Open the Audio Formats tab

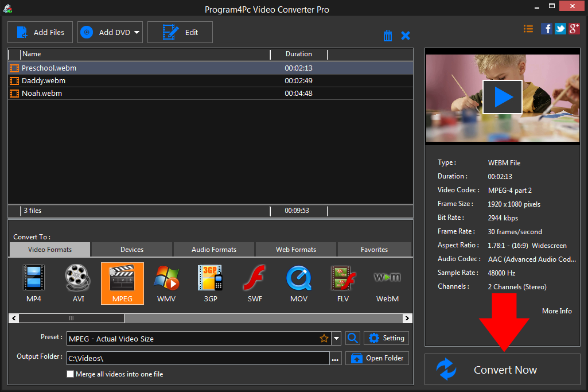tap(213, 249)
